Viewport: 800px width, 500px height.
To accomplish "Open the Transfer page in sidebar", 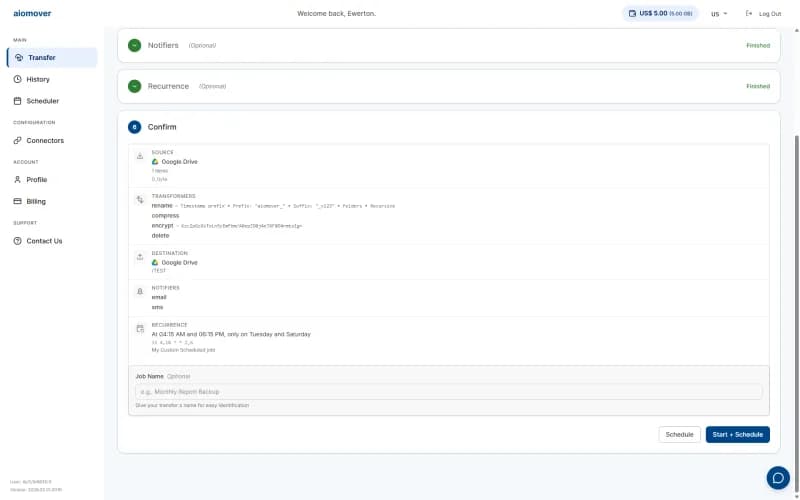I will (x=52, y=58).
